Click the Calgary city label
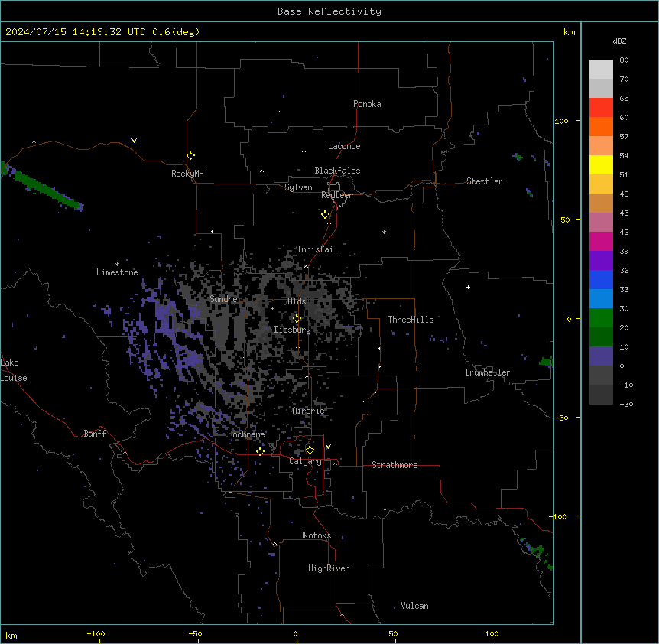The width and height of the screenshot is (659, 644). [306, 461]
